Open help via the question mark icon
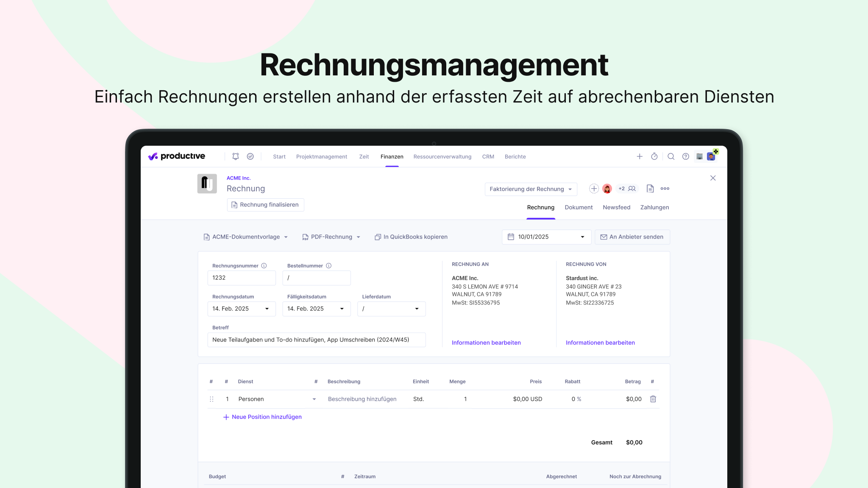This screenshot has width=868, height=488. point(686,156)
